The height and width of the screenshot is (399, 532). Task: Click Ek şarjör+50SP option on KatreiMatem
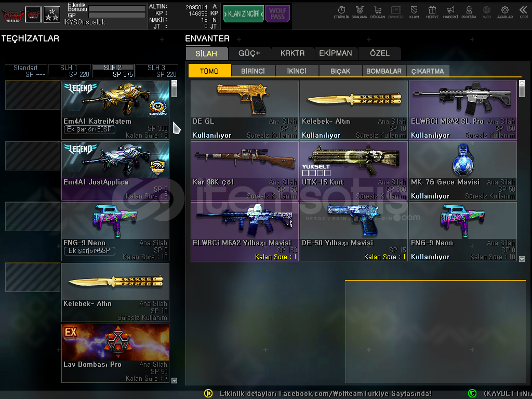tap(89, 129)
